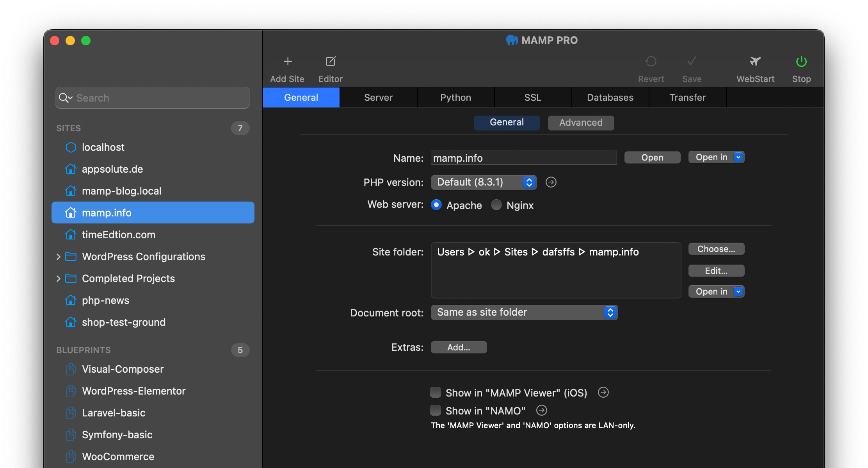Image resolution: width=868 pixels, height=468 pixels.
Task: Click the Site folder path box
Action: [x=556, y=270]
